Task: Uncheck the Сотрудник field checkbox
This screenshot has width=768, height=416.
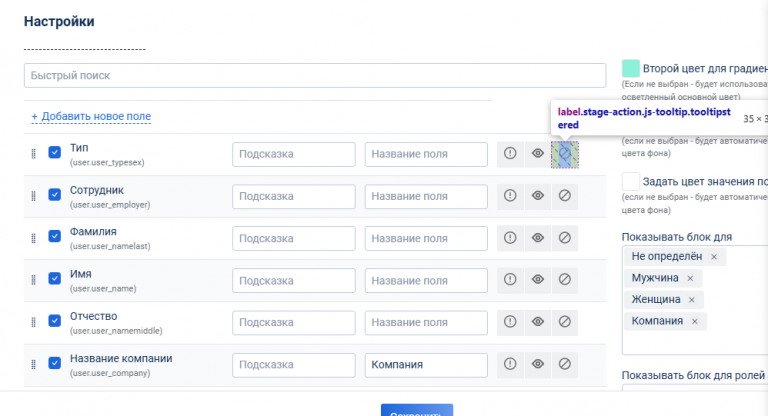Action: tap(54, 195)
